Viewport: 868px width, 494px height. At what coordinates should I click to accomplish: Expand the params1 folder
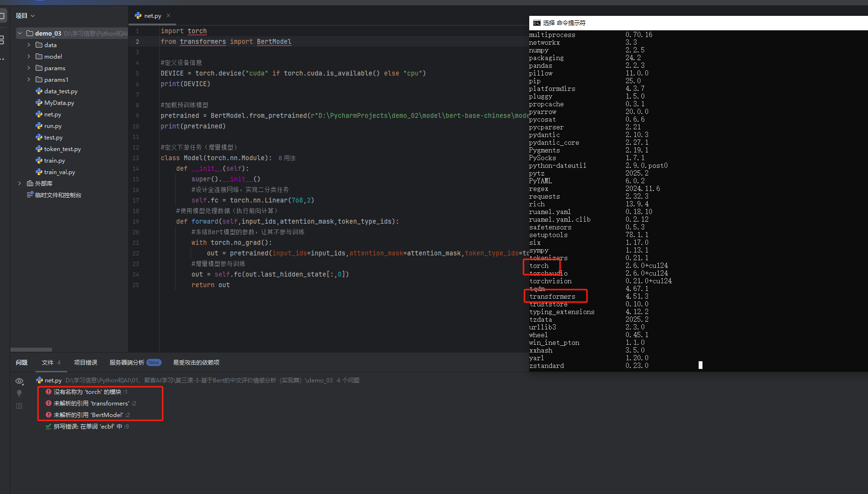(29, 79)
